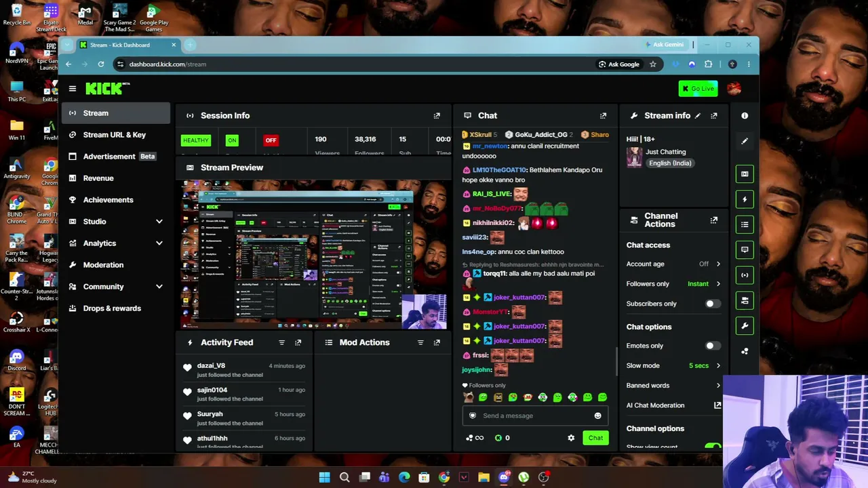
Task: Send message with the Chat button
Action: pos(595,438)
